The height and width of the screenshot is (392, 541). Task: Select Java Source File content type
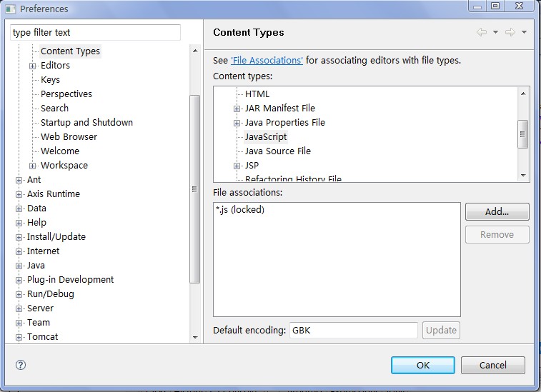278,151
